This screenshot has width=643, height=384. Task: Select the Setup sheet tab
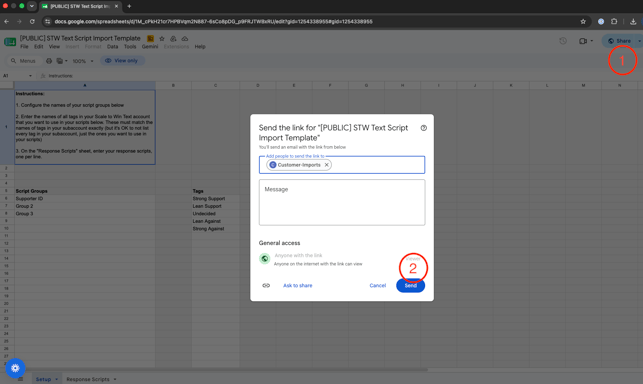click(43, 379)
